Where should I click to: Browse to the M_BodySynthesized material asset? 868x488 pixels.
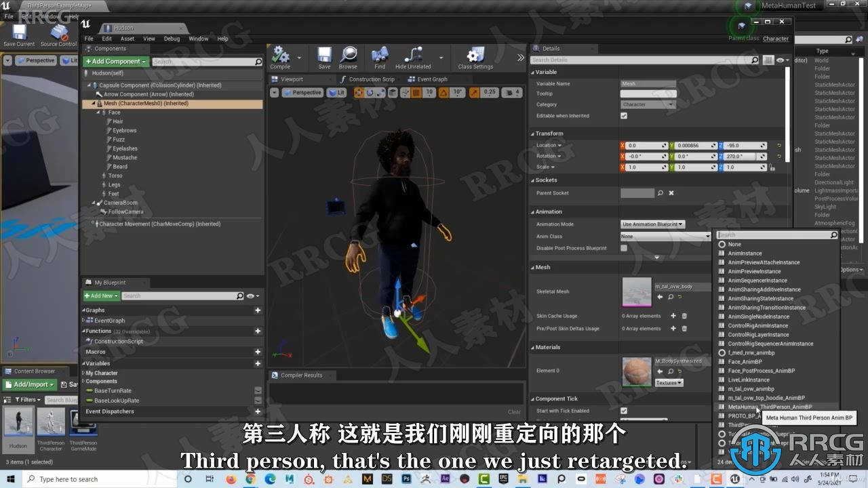671,371
